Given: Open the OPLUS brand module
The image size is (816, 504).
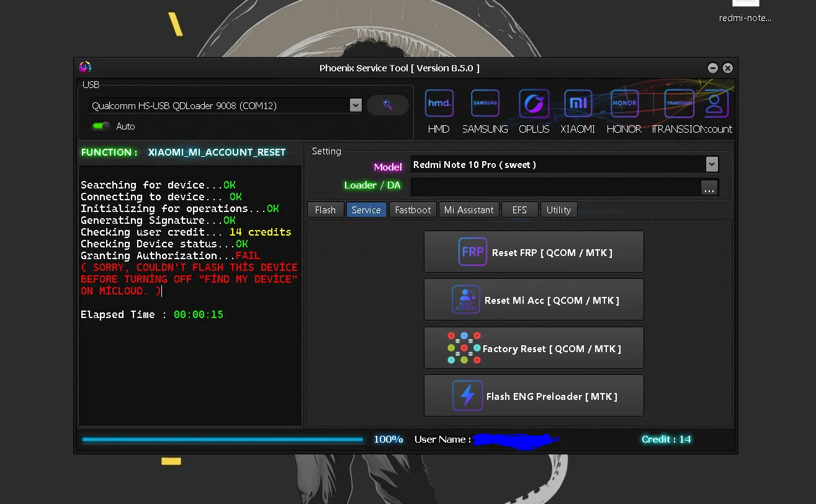Looking at the screenshot, I should [x=534, y=104].
